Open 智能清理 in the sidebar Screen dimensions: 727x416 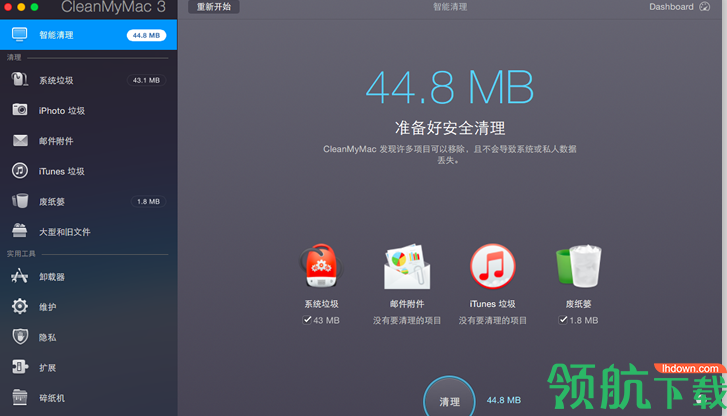click(x=88, y=35)
